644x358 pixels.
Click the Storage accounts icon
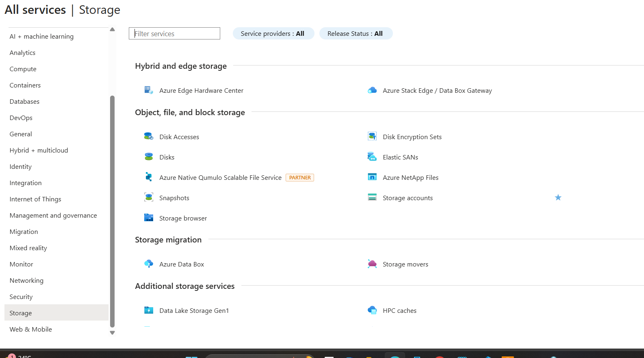coord(372,198)
